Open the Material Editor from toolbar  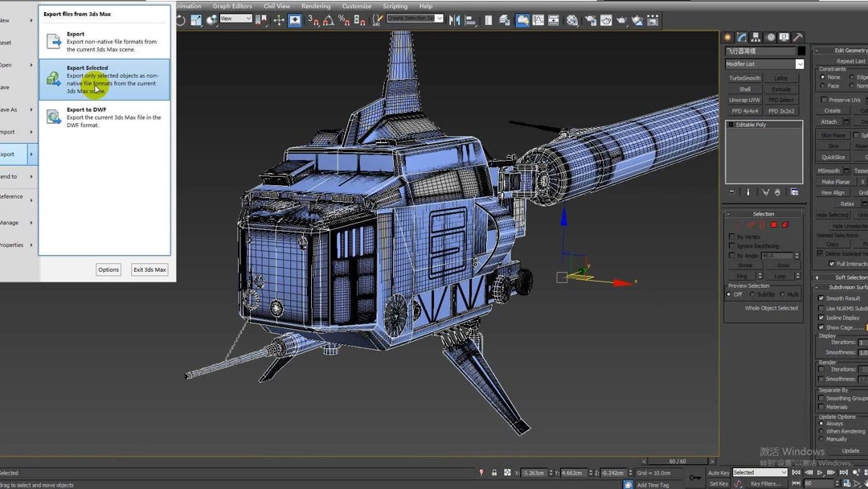571,20
